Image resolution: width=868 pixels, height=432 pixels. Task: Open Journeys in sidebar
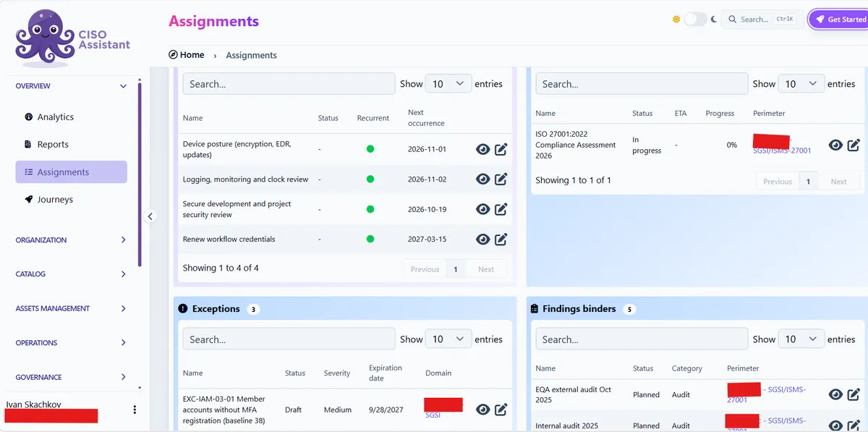[x=71, y=200]
